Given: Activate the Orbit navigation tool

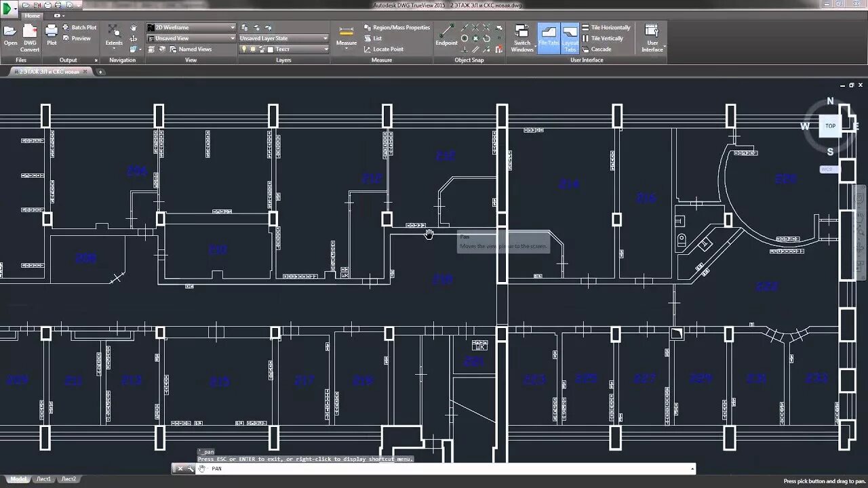Looking at the screenshot, I should (133, 39).
